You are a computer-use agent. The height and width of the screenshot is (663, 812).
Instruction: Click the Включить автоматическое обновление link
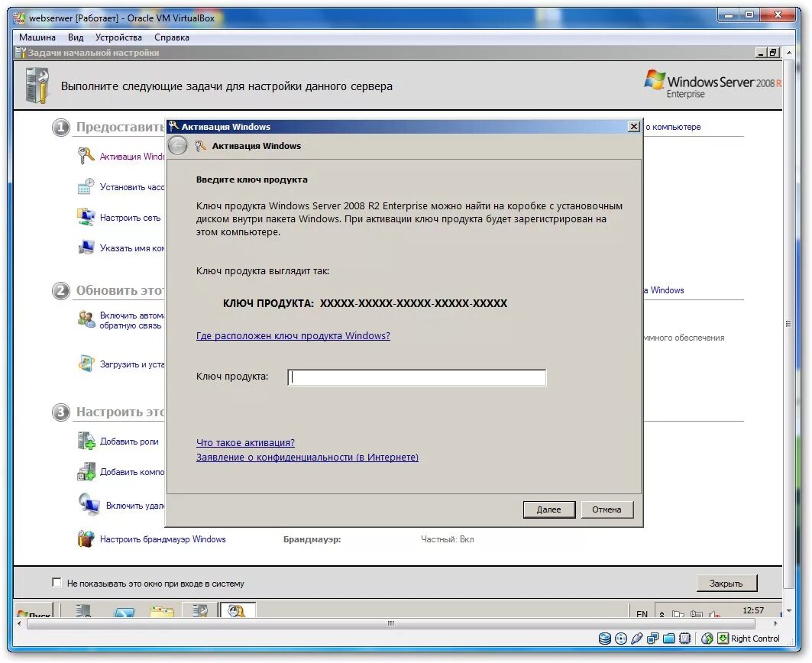(131, 320)
